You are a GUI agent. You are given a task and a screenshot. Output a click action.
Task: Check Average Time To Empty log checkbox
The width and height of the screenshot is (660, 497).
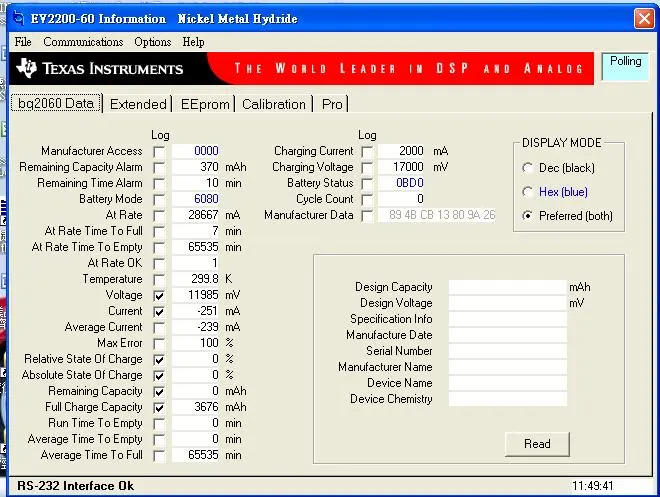[x=159, y=439]
